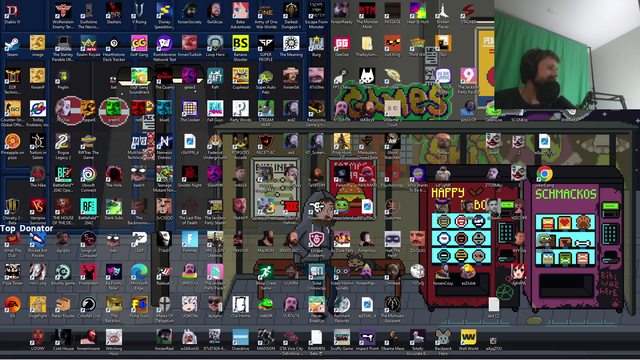Image resolution: width=640 pixels, height=360 pixels.
Task: Select the Loop Hero icon
Action: pyautogui.click(x=215, y=46)
